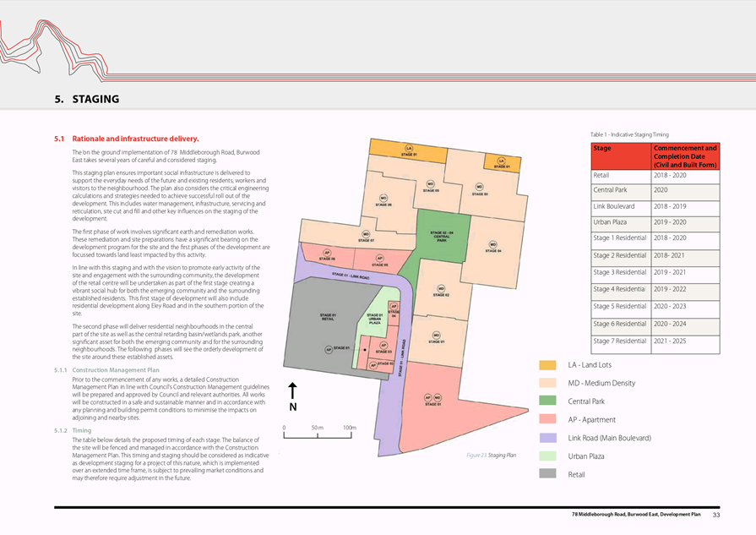The width and height of the screenshot is (756, 535).
Task: Click the MD - Medium Density legend swatch
Action: point(547,383)
